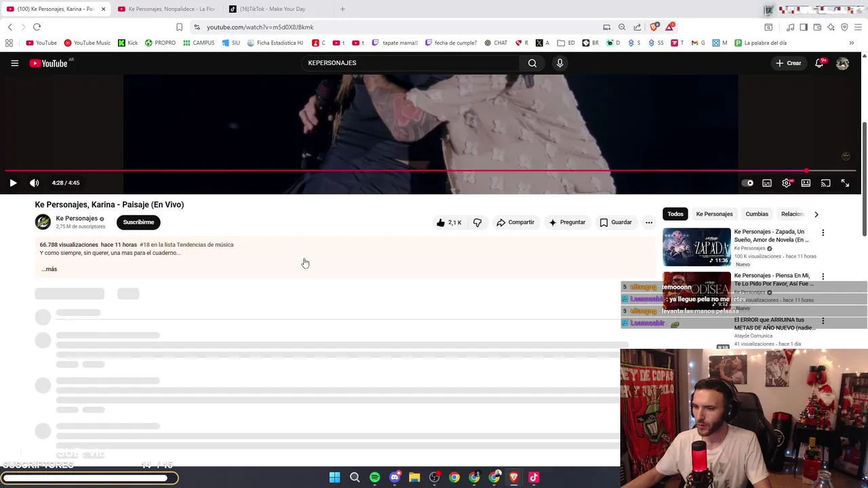
Task: Open more actions three-dot menu
Action: pos(649,222)
